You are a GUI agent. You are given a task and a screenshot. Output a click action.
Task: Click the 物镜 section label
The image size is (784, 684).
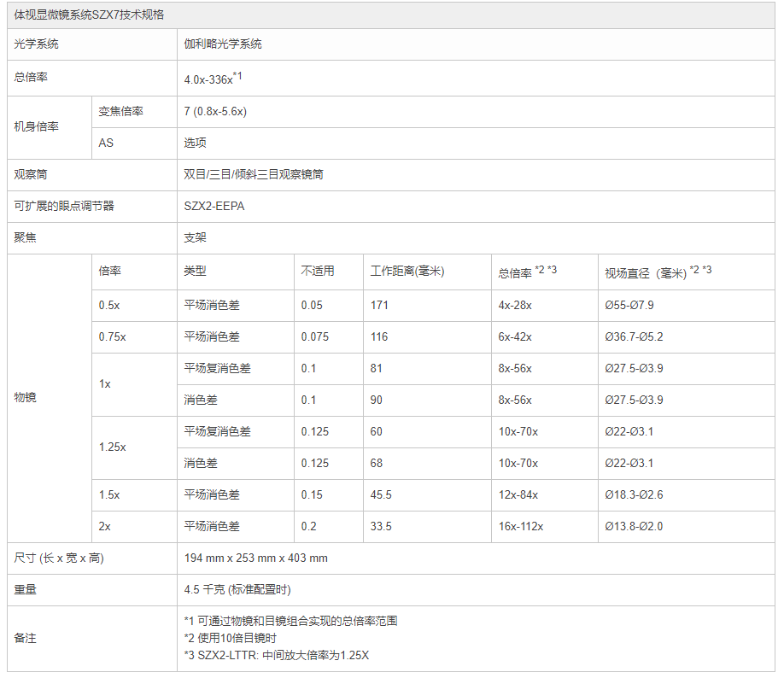(x=25, y=397)
